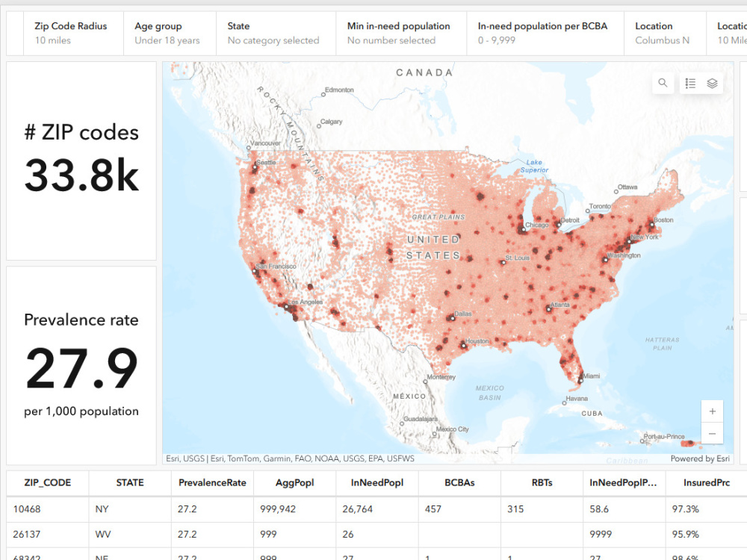747x560 pixels.
Task: Click the Powered by Esri link
Action: point(700,458)
